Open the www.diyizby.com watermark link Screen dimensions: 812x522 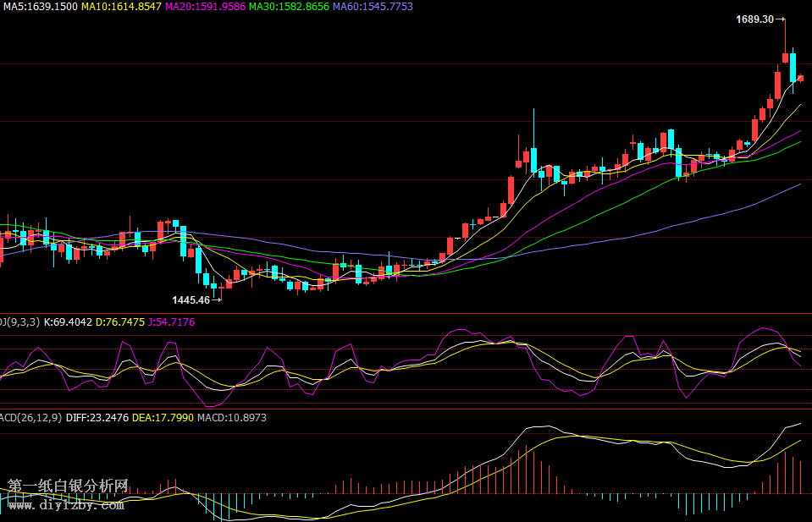click(x=66, y=505)
